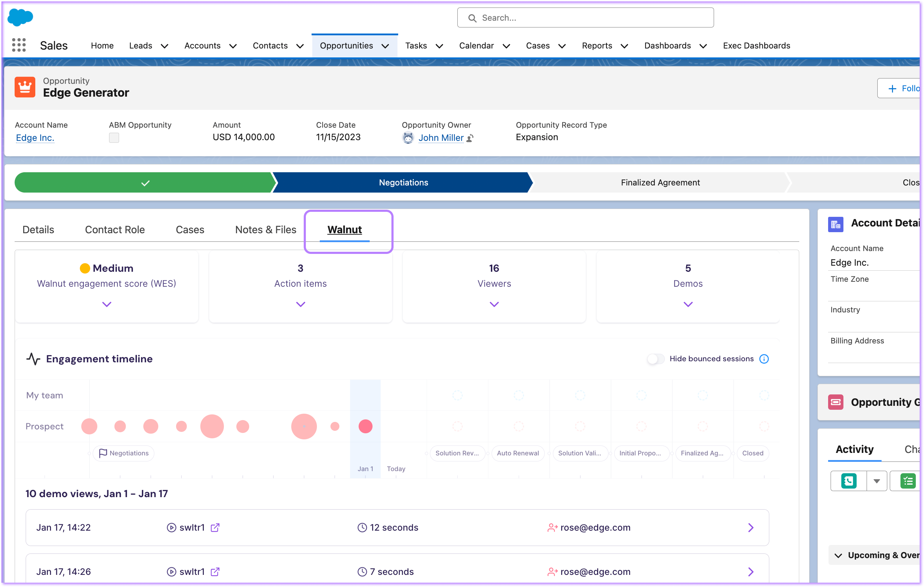Open the Notes & Files tab
The width and height of the screenshot is (924, 587).
266,230
